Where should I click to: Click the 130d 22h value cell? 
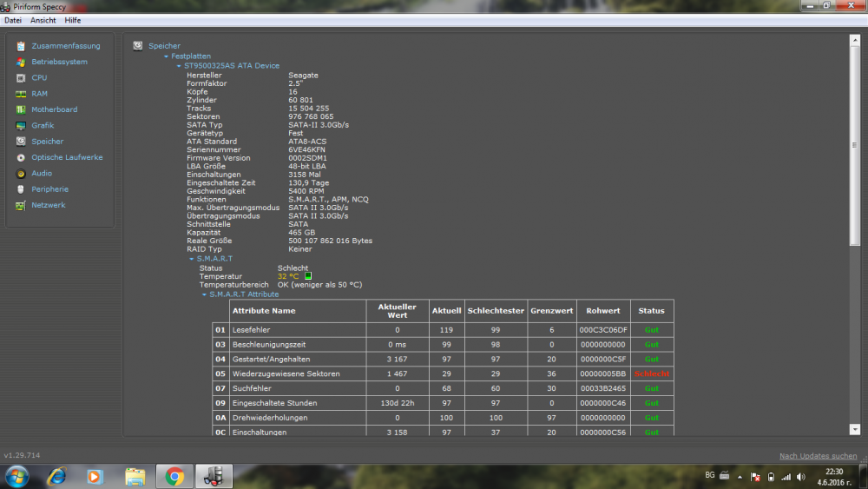click(x=397, y=403)
